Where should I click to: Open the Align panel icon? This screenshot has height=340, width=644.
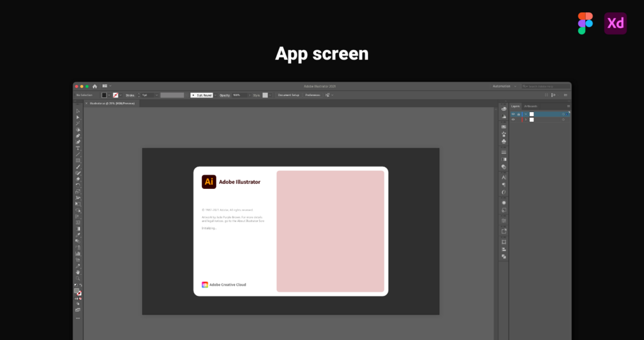point(504,249)
